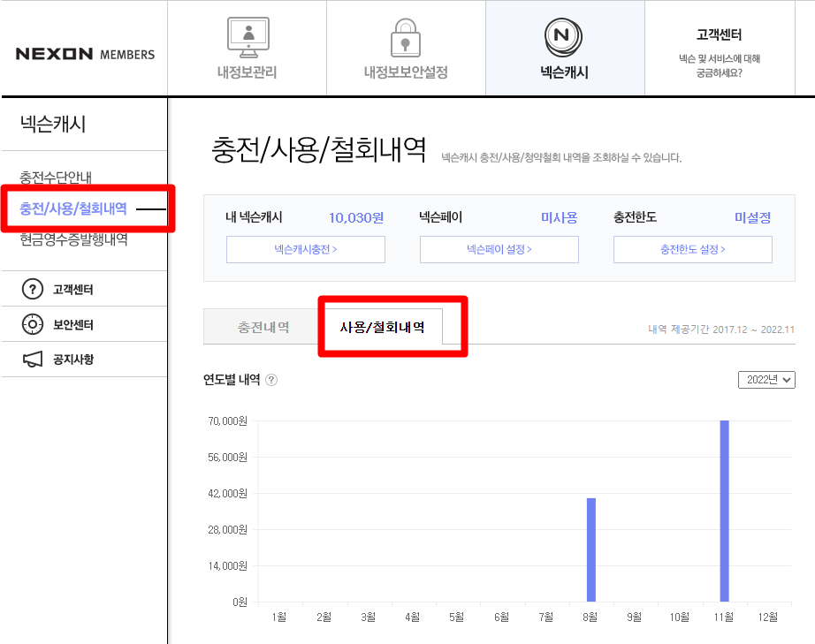Click the 1월 axis label
This screenshot has height=644, width=815.
point(279,617)
